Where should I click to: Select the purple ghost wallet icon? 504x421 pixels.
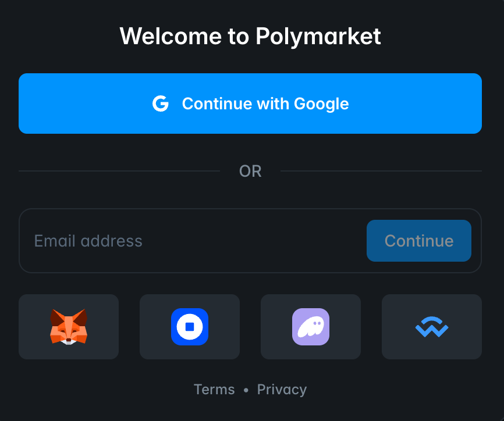tap(311, 327)
